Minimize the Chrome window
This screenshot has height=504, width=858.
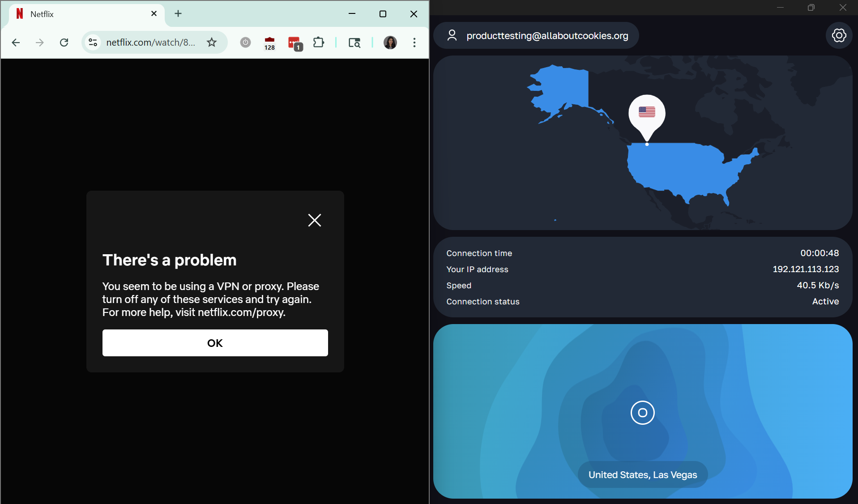[x=352, y=14]
